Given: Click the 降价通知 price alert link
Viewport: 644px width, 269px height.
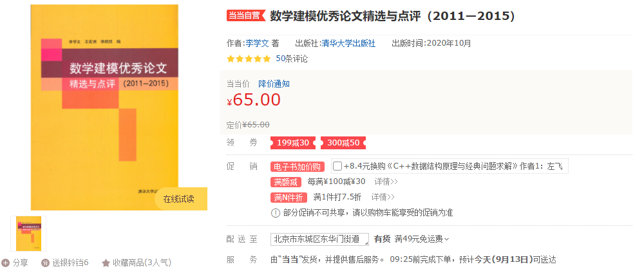Looking at the screenshot, I should [274, 84].
